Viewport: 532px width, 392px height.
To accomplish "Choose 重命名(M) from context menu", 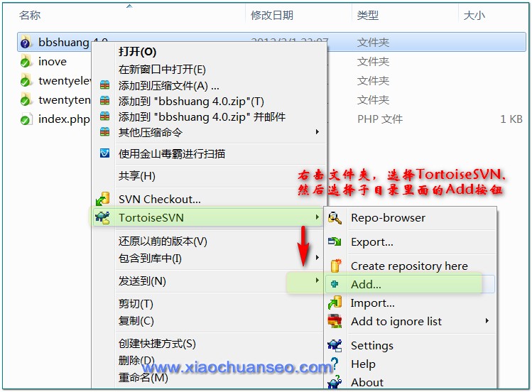I will [143, 377].
